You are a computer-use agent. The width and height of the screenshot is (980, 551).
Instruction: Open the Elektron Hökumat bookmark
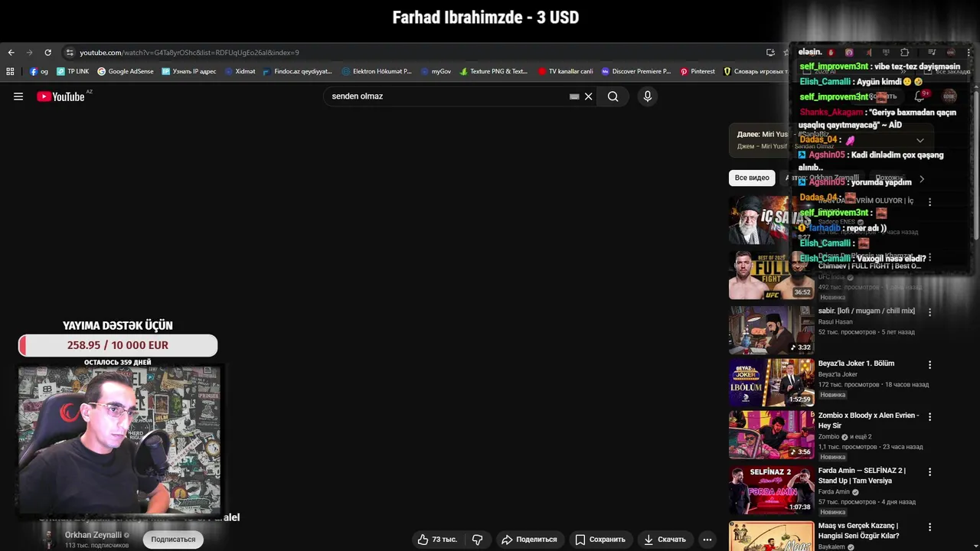pyautogui.click(x=377, y=71)
